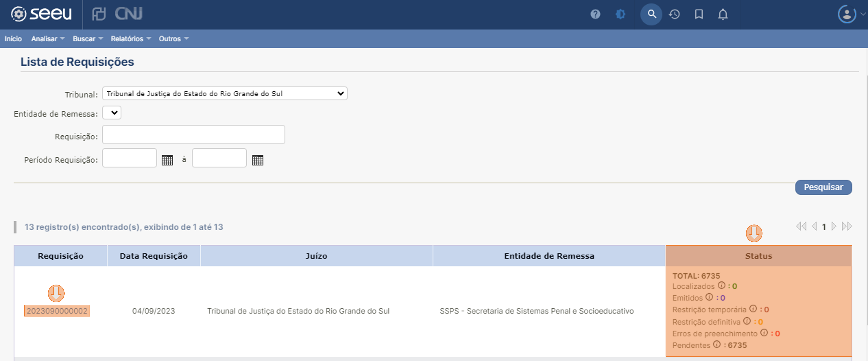This screenshot has height=361, width=868.
Task: Click the TOTAL: 6735 text
Action: click(x=696, y=276)
